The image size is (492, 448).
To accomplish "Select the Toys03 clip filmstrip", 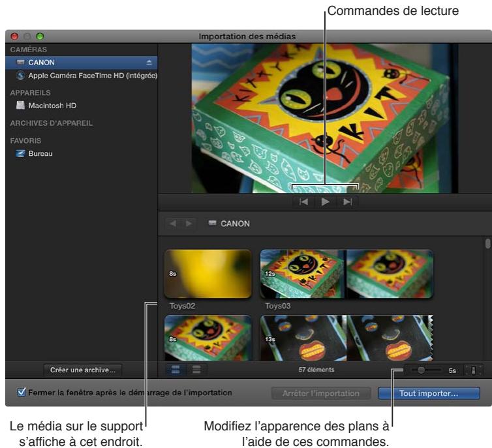I will tap(346, 274).
